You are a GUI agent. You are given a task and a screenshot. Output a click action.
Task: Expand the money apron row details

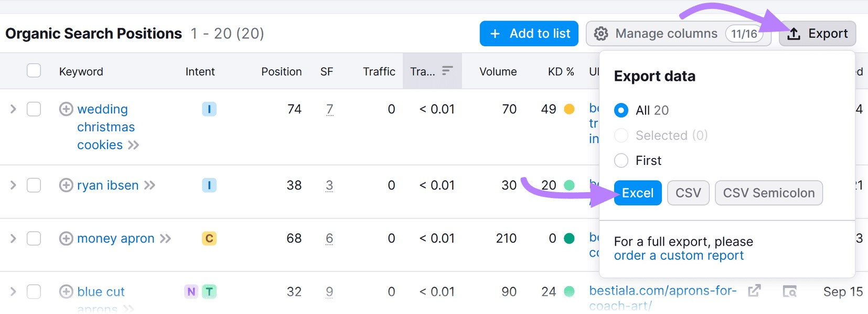click(x=14, y=238)
